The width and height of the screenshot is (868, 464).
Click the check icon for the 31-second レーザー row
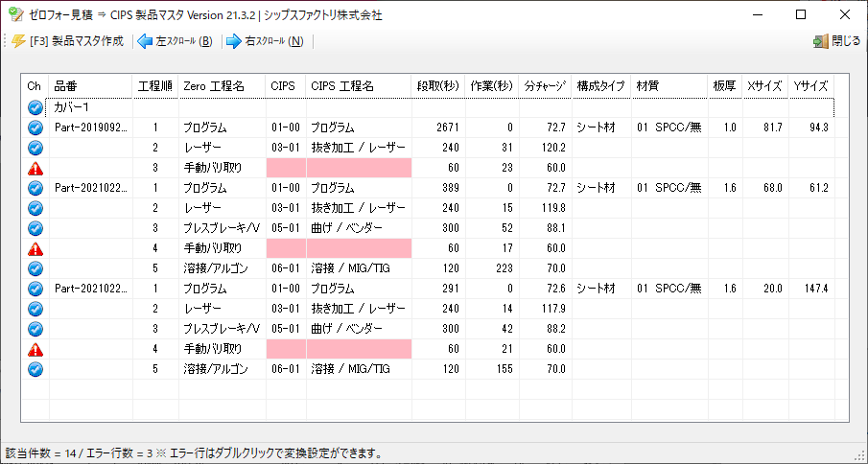[x=35, y=148]
